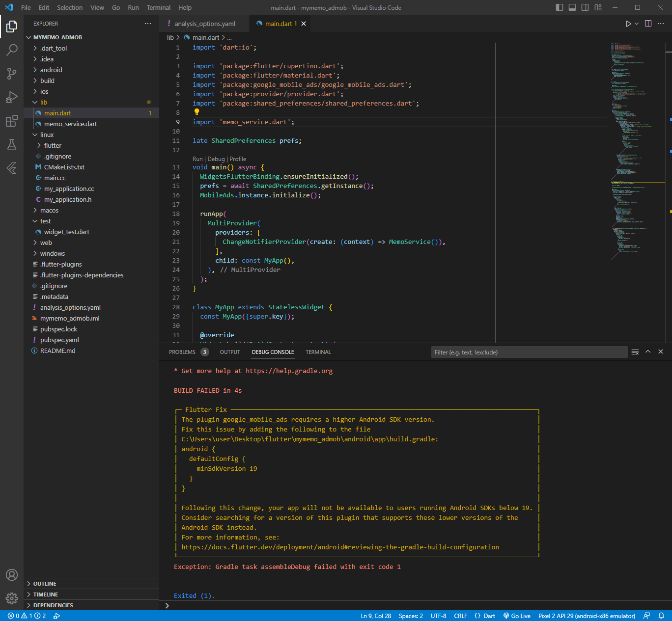
Task: Click the debug console filter input
Action: (529, 352)
